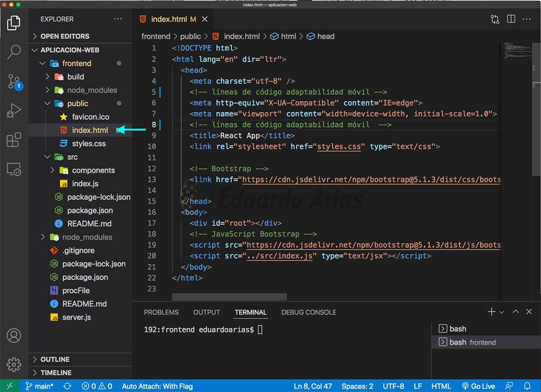Open the Explorer view in activity bar
Screen dimensions: 541x392
click(14, 23)
